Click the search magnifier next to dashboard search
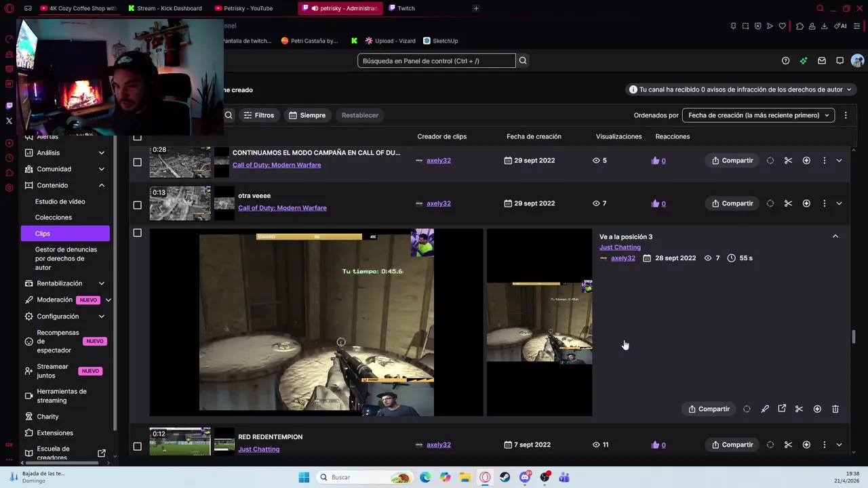Image resolution: width=868 pixels, height=488 pixels. click(523, 60)
